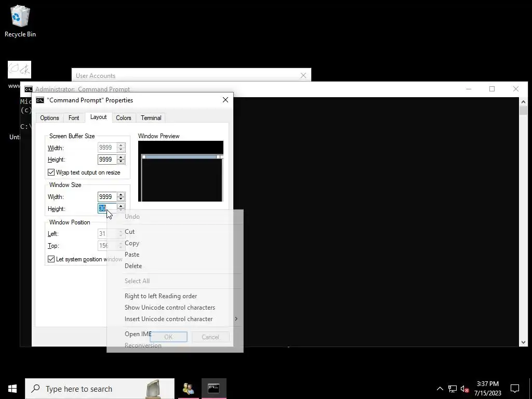Expand Insert Unicode control character submenu arrow

pyautogui.click(x=236, y=319)
